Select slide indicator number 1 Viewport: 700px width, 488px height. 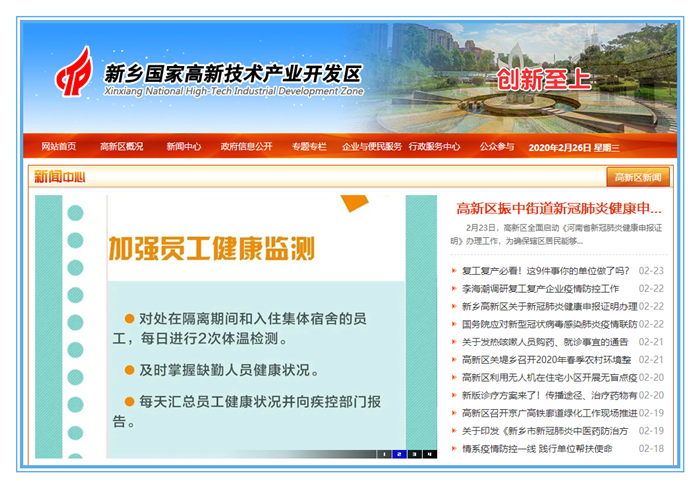coord(383,453)
